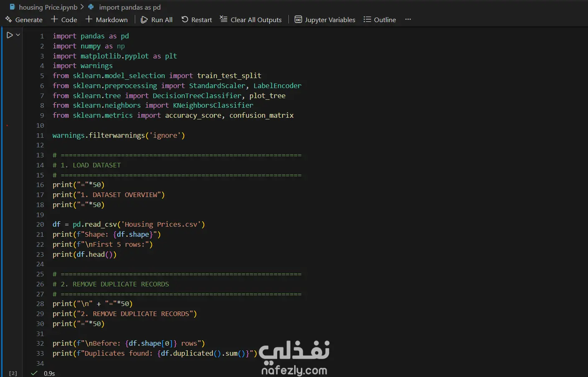Image resolution: width=588 pixels, height=377 pixels.
Task: Expand the run cell options chevron
Action: [x=18, y=35]
